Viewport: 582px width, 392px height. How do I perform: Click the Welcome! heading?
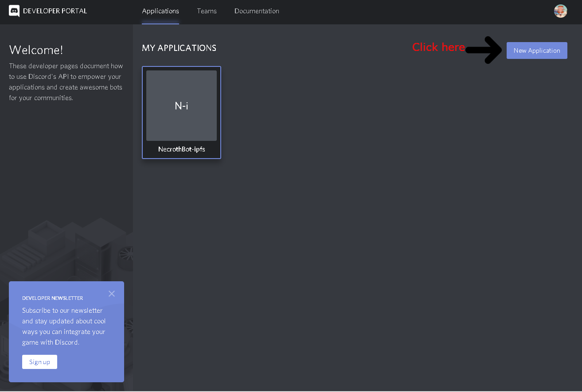(36, 50)
